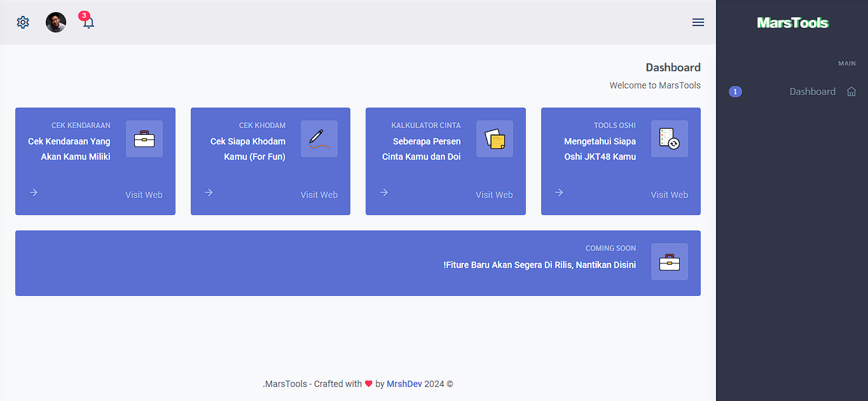Click the notification bell icon

(x=88, y=23)
